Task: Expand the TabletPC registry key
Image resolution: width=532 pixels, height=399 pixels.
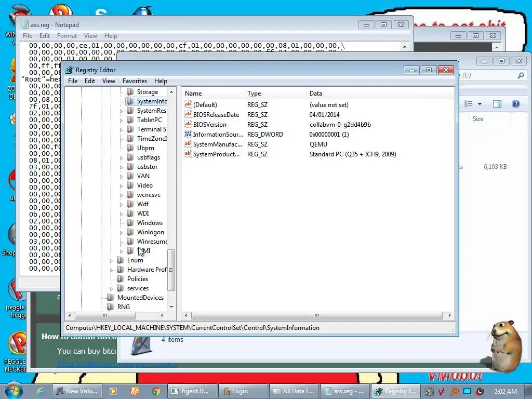Action: (121, 120)
